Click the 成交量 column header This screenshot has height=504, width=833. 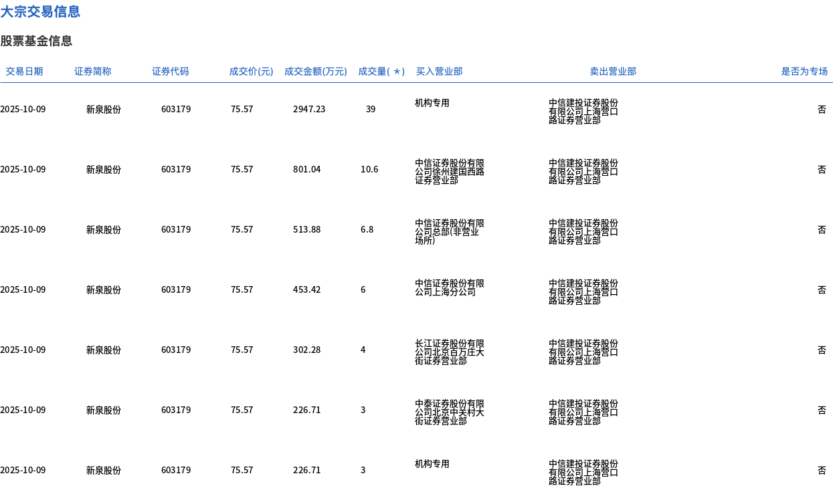point(381,72)
